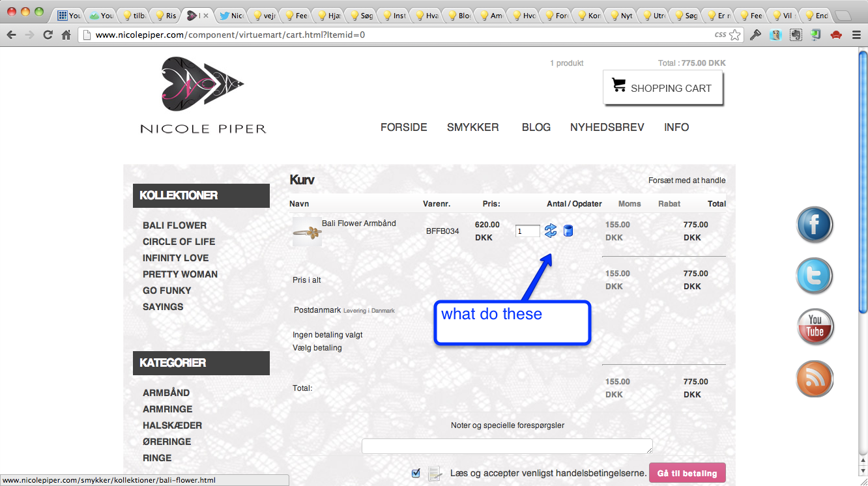Click the browser home icon
The width and height of the screenshot is (868, 486).
(66, 35)
